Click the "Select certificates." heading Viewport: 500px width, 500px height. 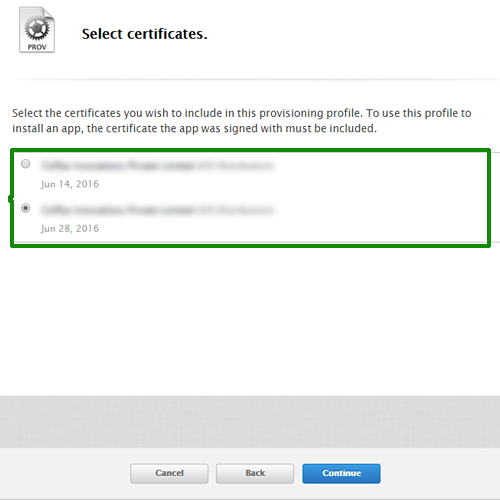[x=145, y=34]
